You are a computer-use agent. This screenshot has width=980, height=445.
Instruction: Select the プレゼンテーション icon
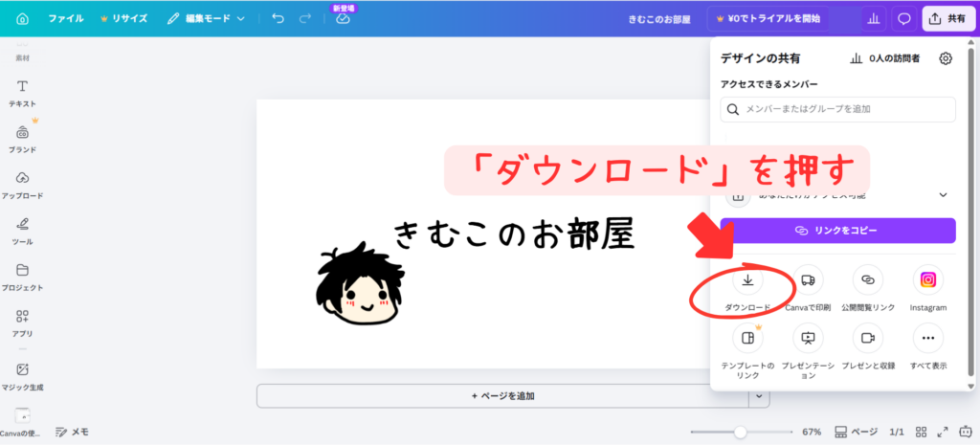tap(808, 338)
